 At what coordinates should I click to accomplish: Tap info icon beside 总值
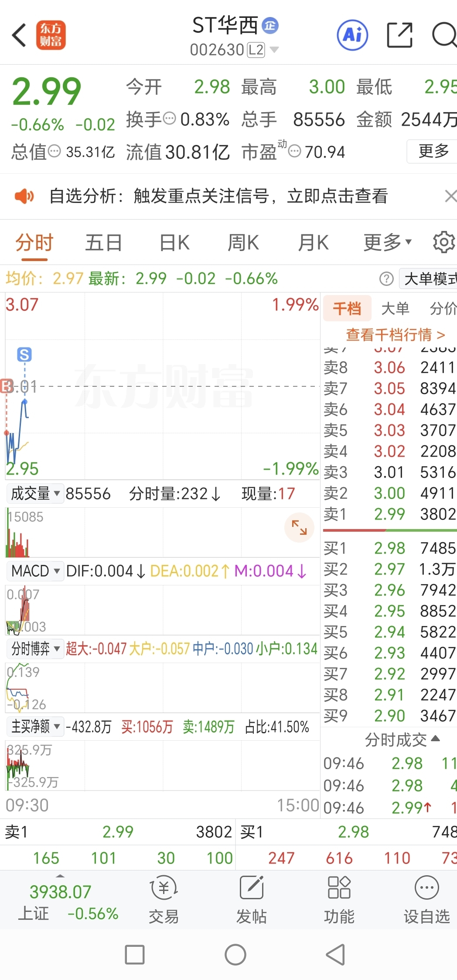54,151
